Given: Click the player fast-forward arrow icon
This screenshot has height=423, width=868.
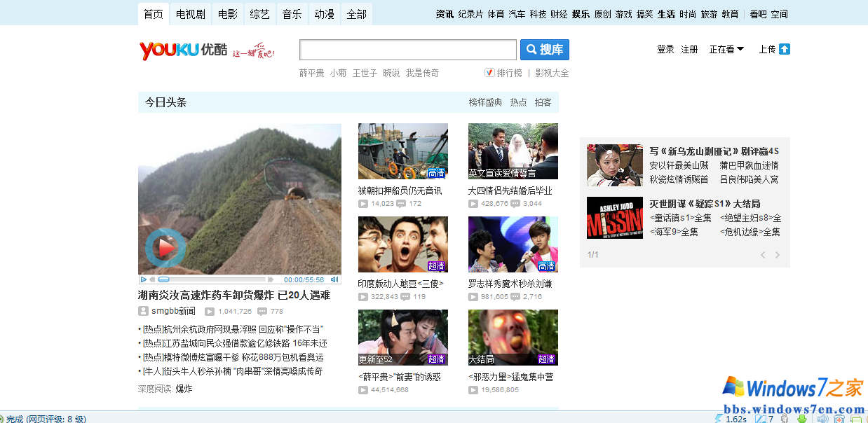Looking at the screenshot, I should [x=271, y=279].
